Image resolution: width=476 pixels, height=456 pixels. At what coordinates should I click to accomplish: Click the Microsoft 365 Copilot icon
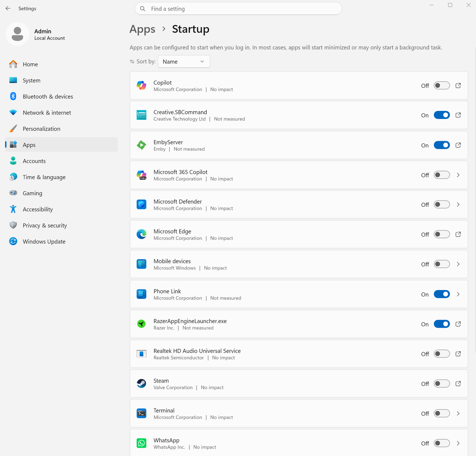[141, 175]
